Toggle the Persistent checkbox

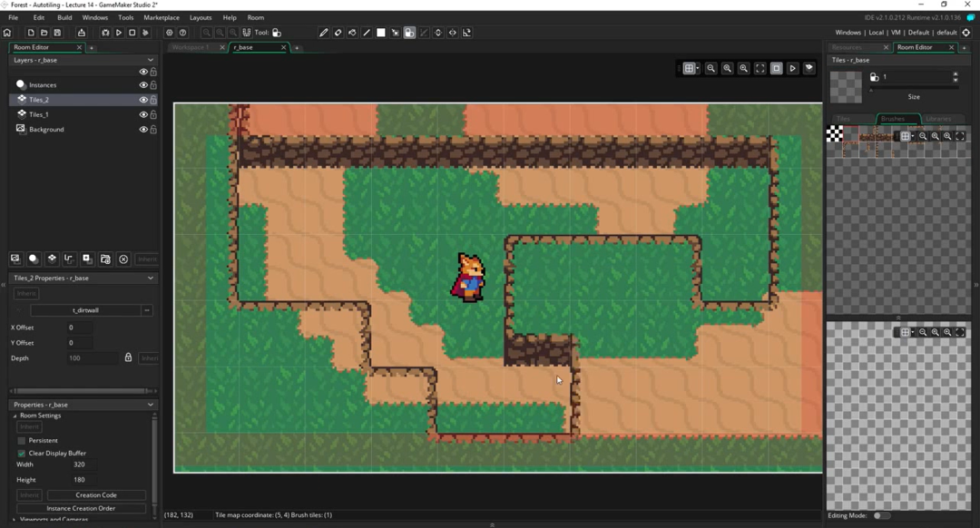coord(21,441)
